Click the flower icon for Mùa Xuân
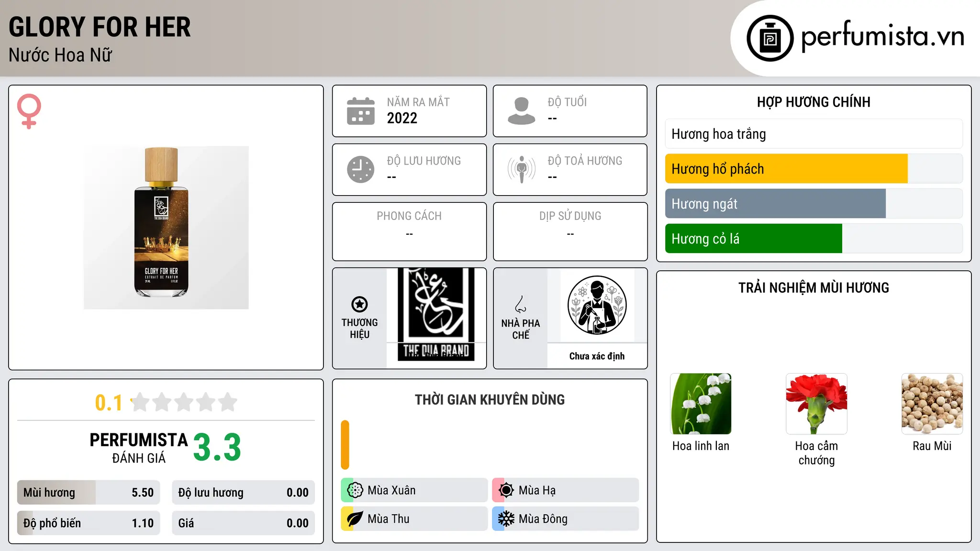Screen dimensions: 980x551 coord(355,490)
